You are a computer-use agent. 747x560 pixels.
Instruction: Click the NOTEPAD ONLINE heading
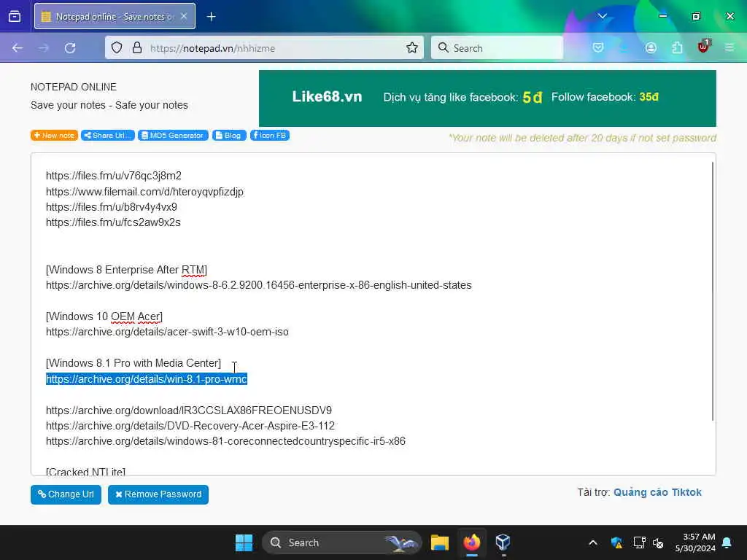click(74, 87)
